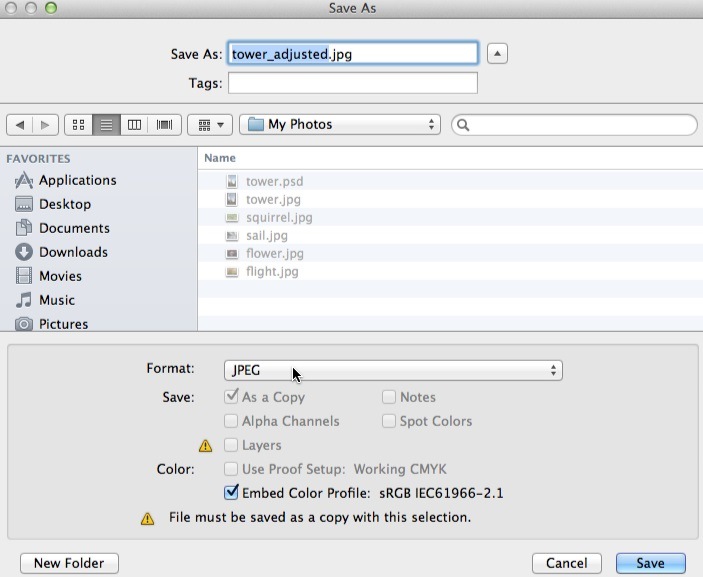Click the New Folder button
This screenshot has height=577, width=703.
[x=69, y=563]
